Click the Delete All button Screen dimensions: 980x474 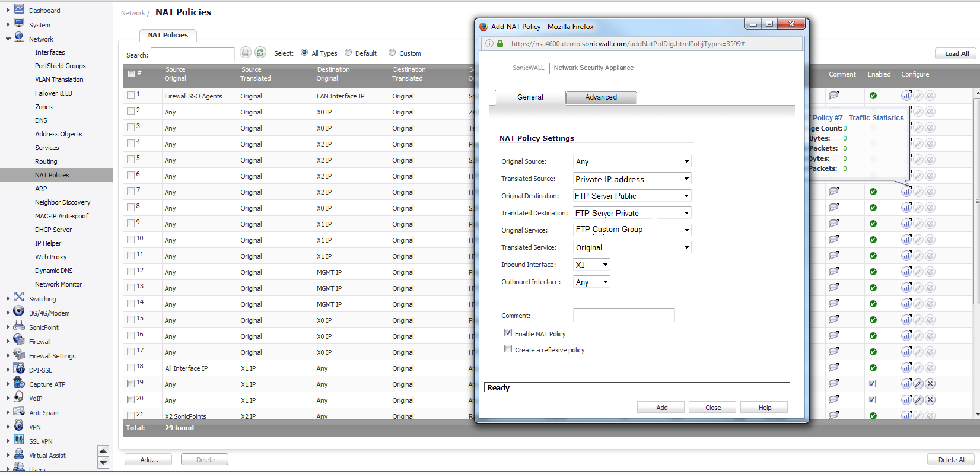tap(952, 460)
